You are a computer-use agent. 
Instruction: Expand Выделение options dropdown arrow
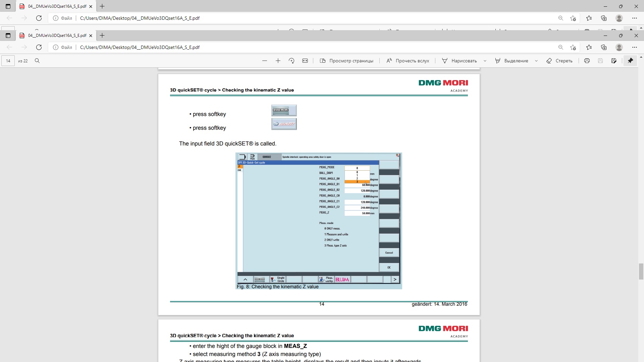pyautogui.click(x=536, y=61)
